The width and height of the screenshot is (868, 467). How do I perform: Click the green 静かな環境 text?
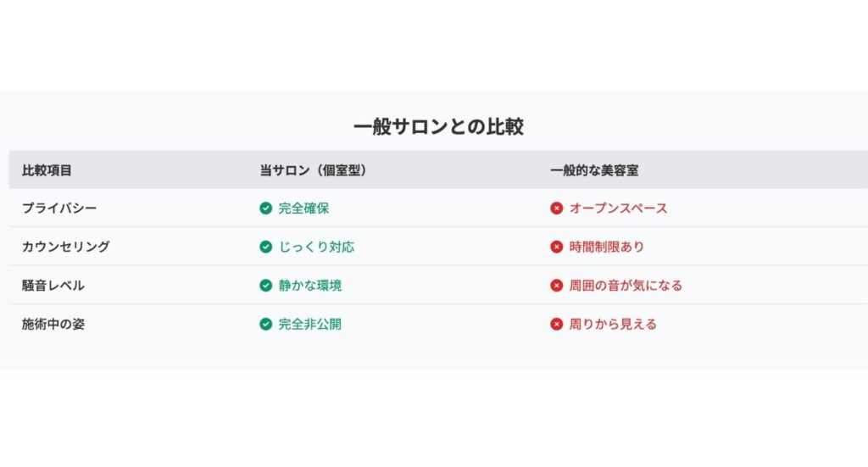(310, 286)
